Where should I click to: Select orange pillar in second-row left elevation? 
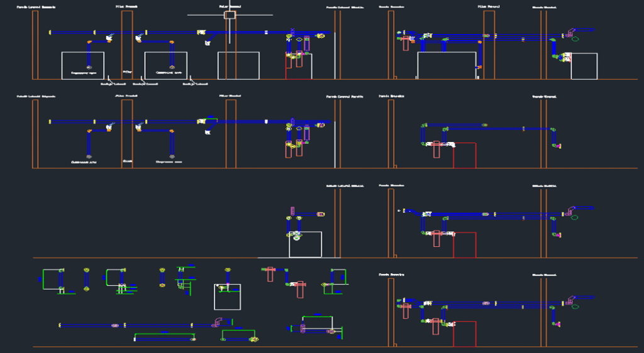[x=126, y=134]
